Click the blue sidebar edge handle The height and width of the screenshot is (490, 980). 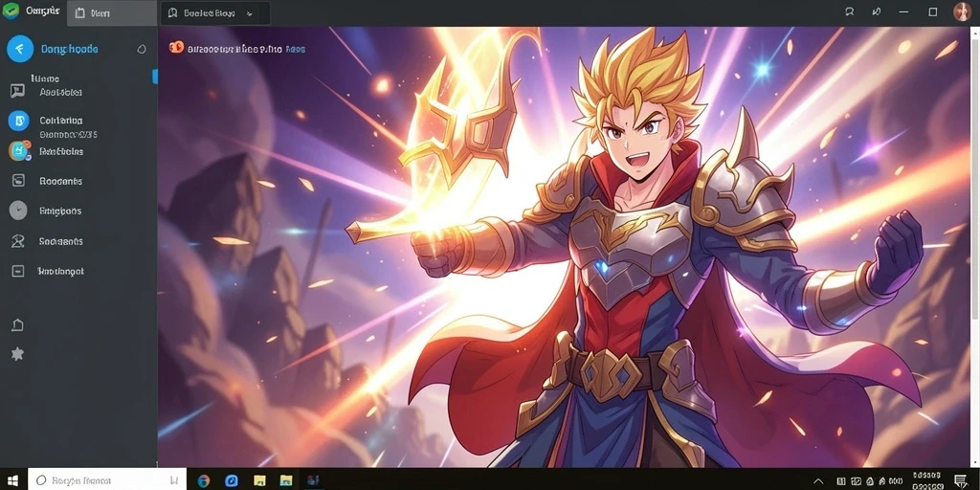tap(155, 77)
